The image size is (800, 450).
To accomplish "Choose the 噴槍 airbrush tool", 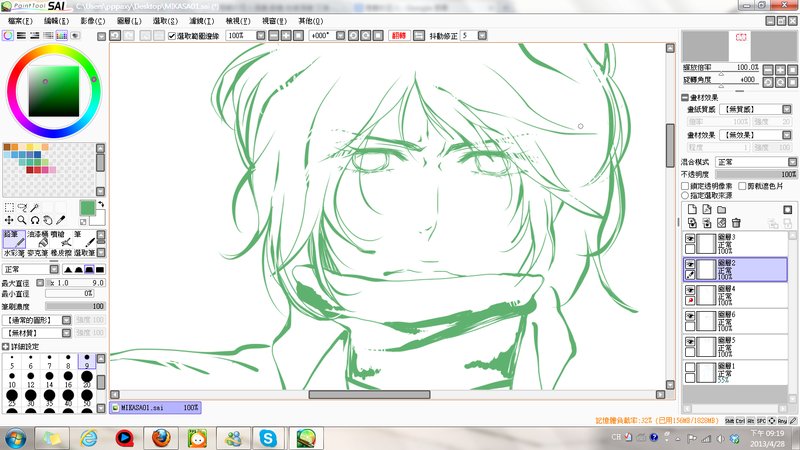I will tap(61, 239).
